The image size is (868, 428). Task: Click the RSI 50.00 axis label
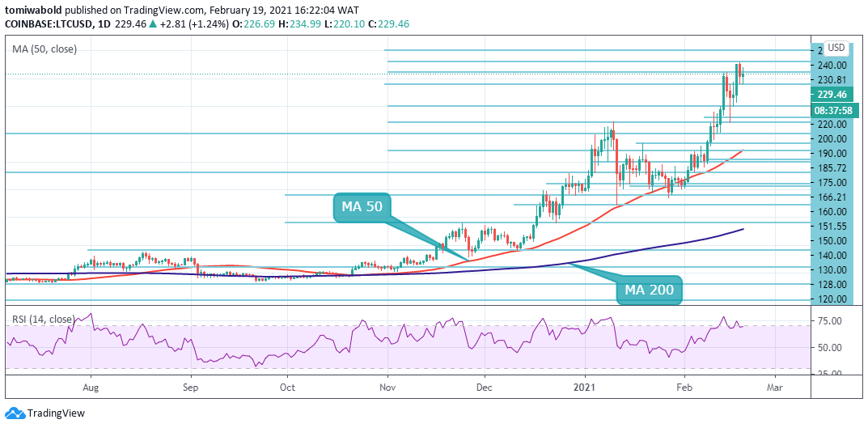click(x=832, y=348)
